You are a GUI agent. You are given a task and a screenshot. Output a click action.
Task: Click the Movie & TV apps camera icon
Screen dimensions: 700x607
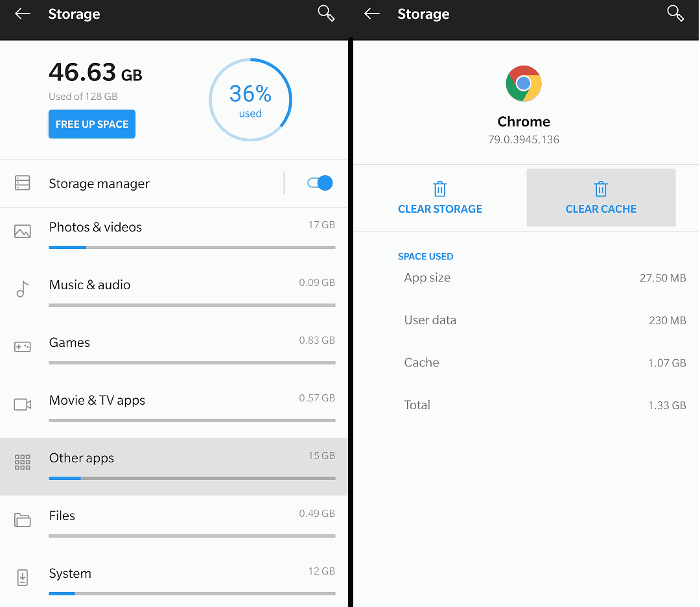(x=23, y=404)
